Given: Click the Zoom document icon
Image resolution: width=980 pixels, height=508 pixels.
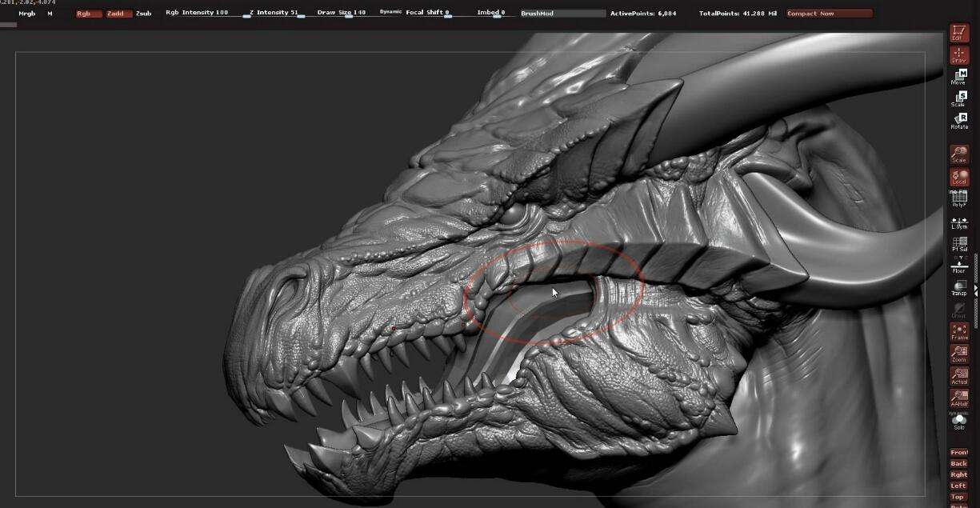Looking at the screenshot, I should tap(959, 354).
